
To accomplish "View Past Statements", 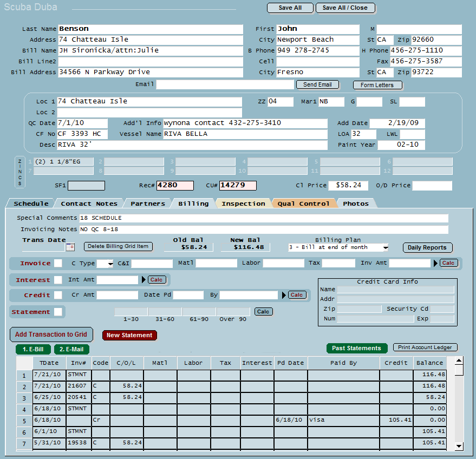I will point(357,348).
